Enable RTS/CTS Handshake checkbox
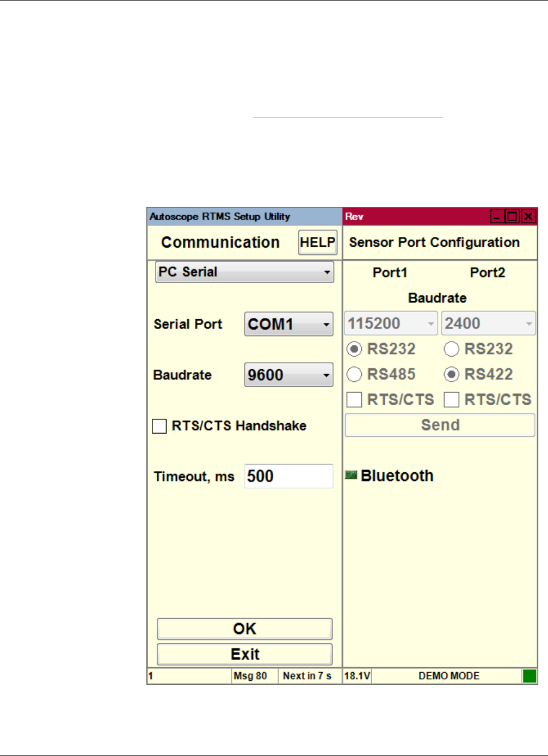This screenshot has height=756, width=548. click(x=159, y=426)
